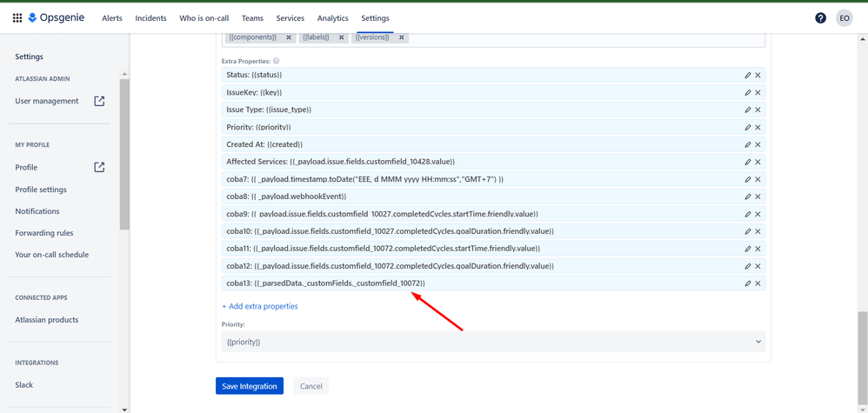The width and height of the screenshot is (868, 413).
Task: Edit the coba12 extra property
Action: [748, 266]
